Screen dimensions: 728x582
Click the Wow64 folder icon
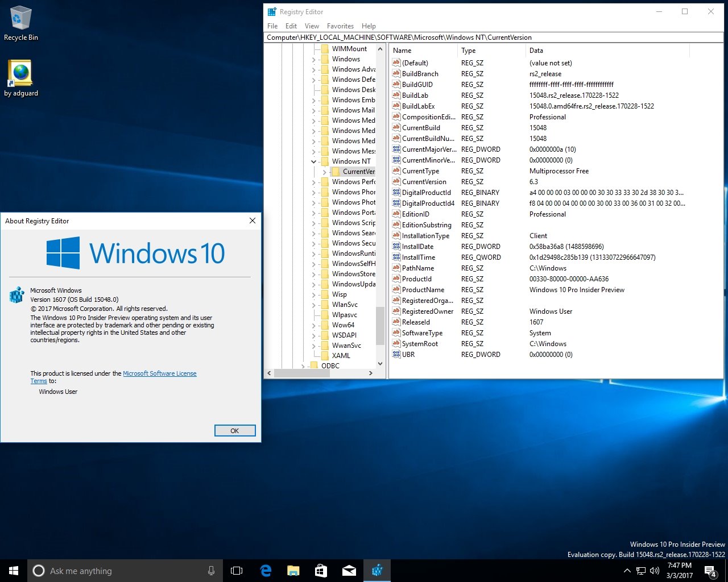[325, 325]
